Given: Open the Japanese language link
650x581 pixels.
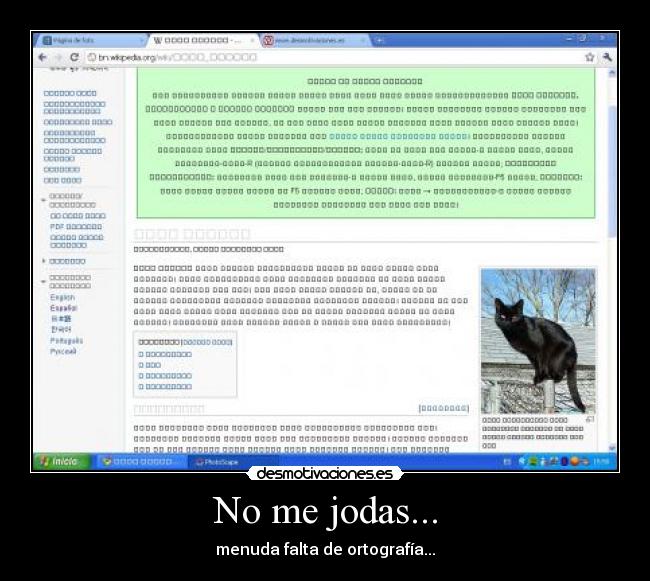Looking at the screenshot, I should point(61,319).
